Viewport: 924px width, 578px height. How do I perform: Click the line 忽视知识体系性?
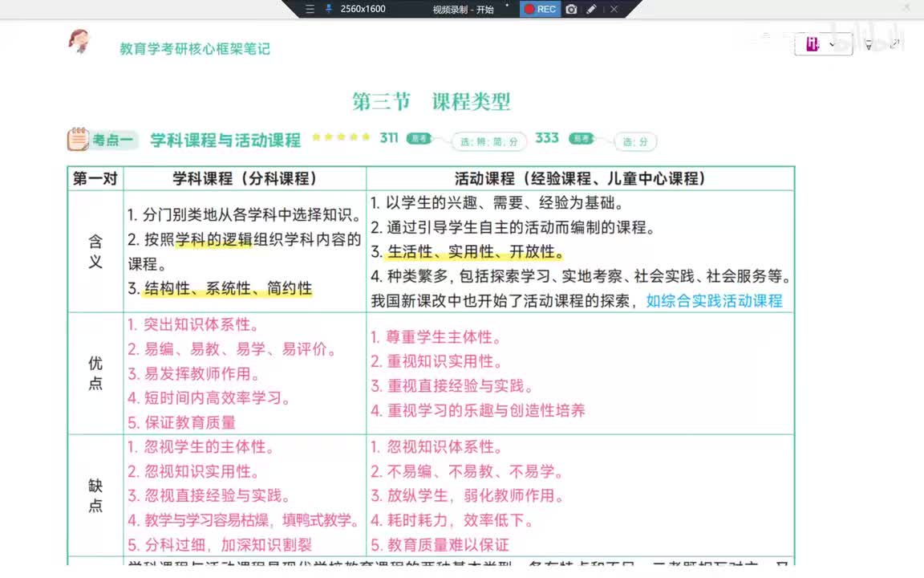click(x=436, y=447)
